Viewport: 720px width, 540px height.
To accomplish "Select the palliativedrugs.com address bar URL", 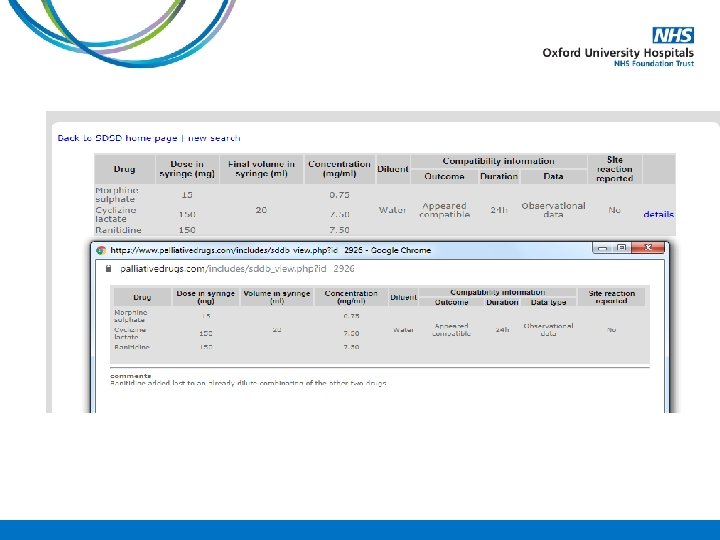I will coord(237,269).
